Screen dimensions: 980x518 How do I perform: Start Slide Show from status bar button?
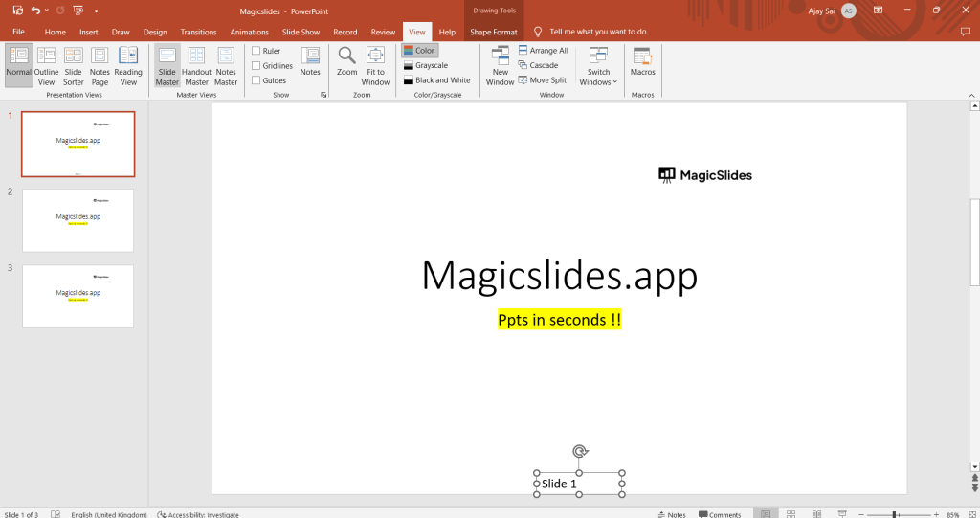pyautogui.click(x=842, y=514)
